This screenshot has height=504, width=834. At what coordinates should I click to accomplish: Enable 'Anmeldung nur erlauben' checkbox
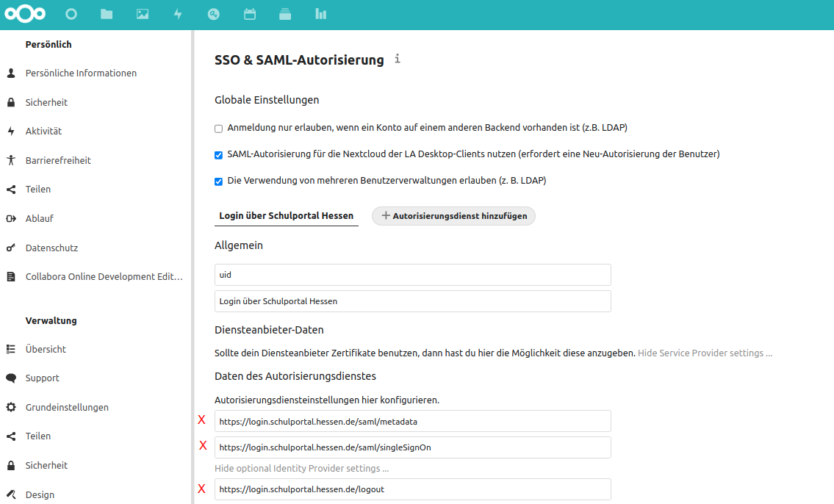(219, 129)
